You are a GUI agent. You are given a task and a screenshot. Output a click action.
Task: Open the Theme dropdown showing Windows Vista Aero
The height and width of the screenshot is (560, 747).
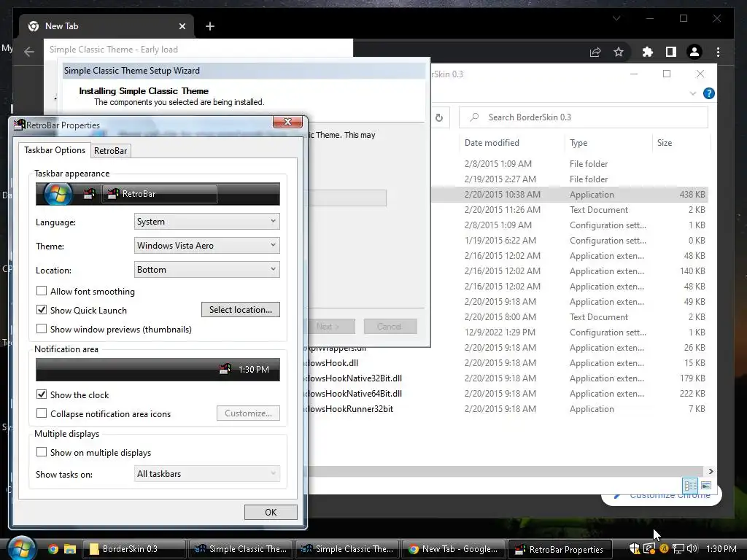pos(206,246)
